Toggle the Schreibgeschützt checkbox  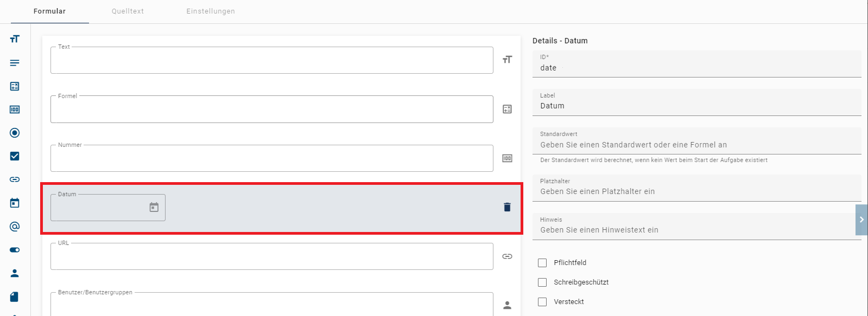pos(542,282)
